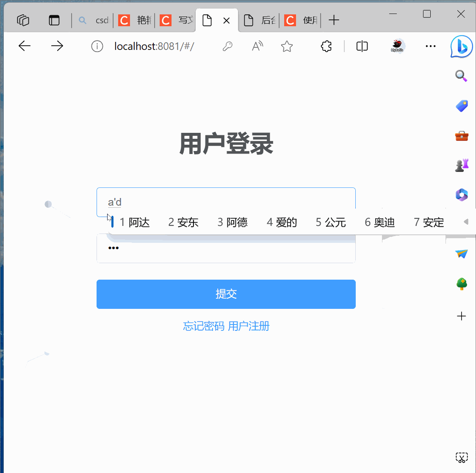Close the active localhost tab

pyautogui.click(x=227, y=21)
